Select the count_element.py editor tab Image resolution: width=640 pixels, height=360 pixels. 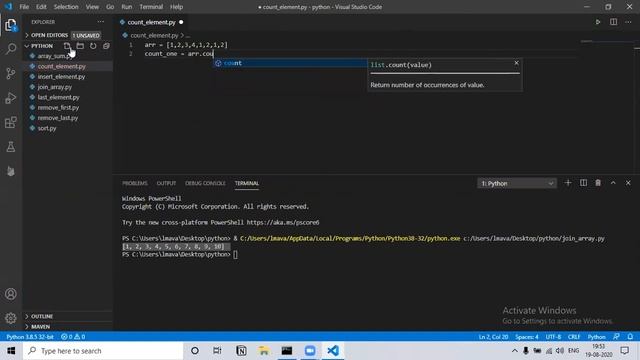(151, 22)
